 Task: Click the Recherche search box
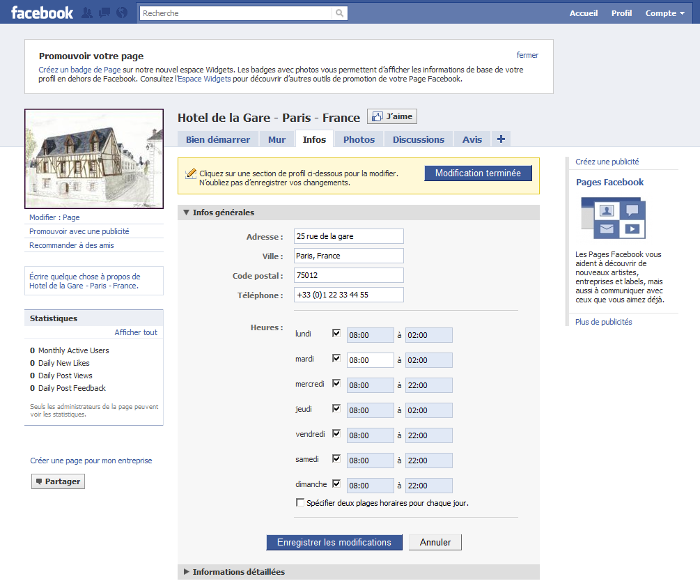[x=235, y=13]
